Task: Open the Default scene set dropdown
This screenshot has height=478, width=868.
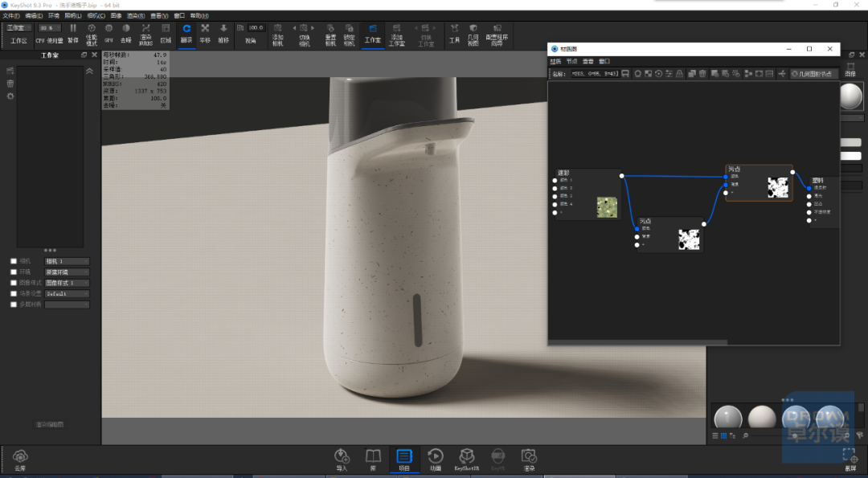Action: pos(67,294)
